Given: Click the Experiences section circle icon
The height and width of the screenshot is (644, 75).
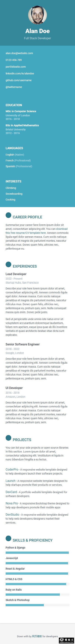Looking at the screenshot, I should tap(8, 264).
